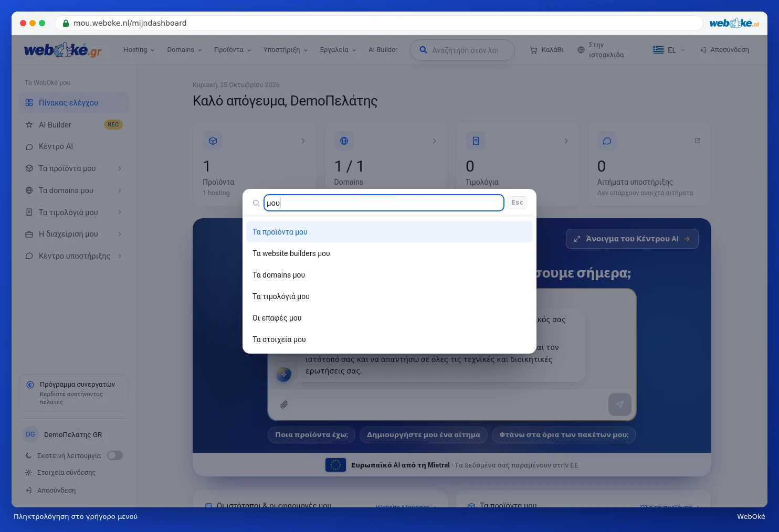Click the shopping cart icon
The width and height of the screenshot is (779, 532).
(x=533, y=50)
